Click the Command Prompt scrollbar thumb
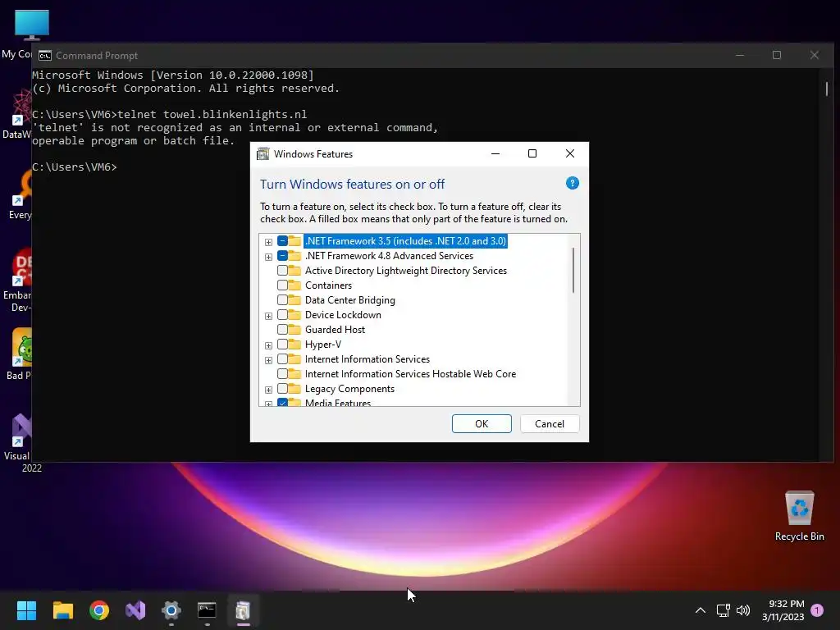Image resolution: width=840 pixels, height=630 pixels. pyautogui.click(x=827, y=89)
